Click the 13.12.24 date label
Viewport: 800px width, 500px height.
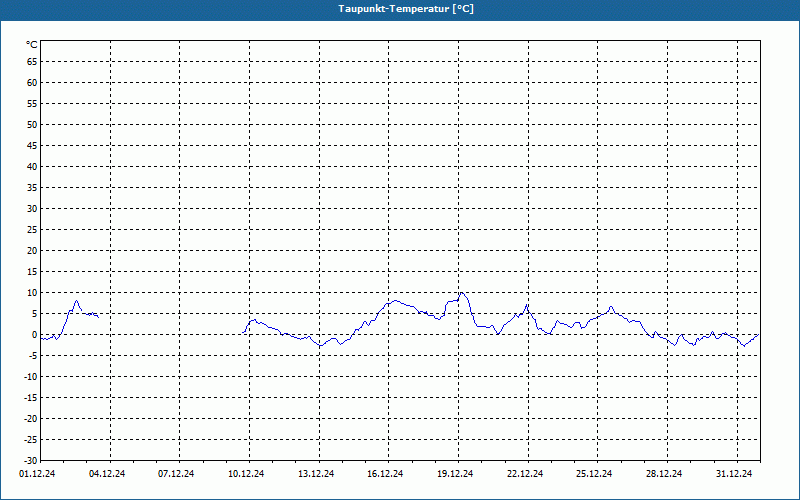point(316,474)
